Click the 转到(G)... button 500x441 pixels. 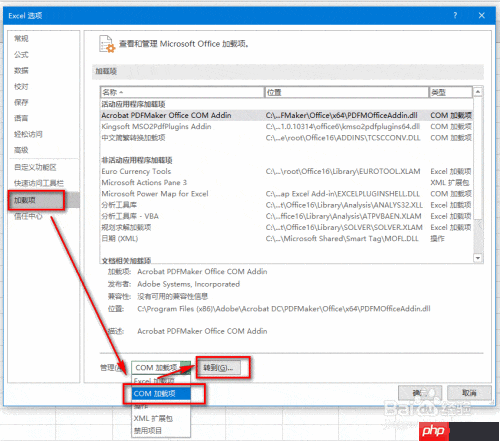tap(219, 368)
